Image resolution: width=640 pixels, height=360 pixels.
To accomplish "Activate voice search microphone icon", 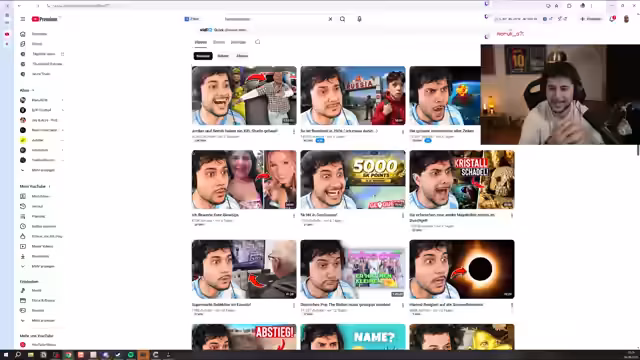I will (x=359, y=19).
